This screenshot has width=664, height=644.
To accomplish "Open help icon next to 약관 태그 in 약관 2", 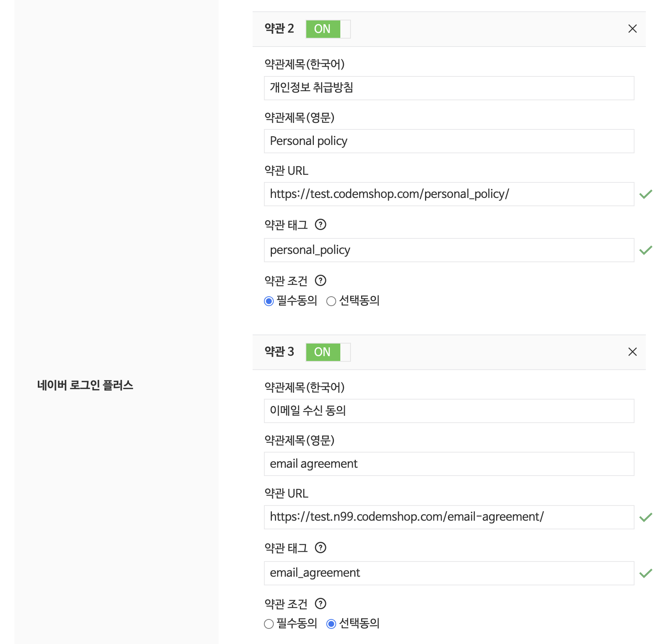I will (321, 225).
